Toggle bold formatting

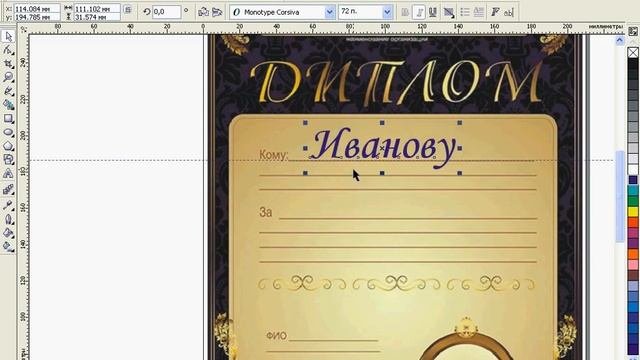point(405,12)
